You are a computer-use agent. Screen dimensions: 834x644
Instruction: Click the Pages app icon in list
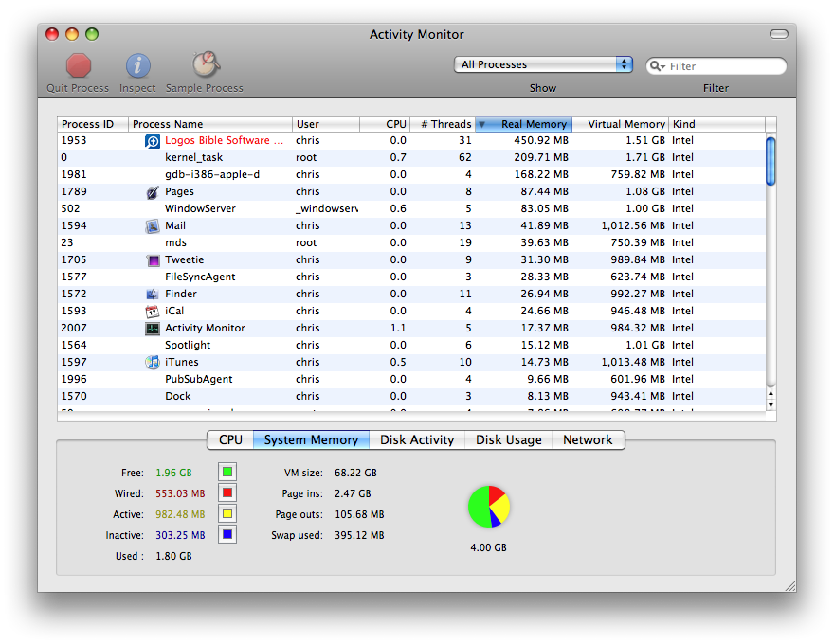click(153, 192)
